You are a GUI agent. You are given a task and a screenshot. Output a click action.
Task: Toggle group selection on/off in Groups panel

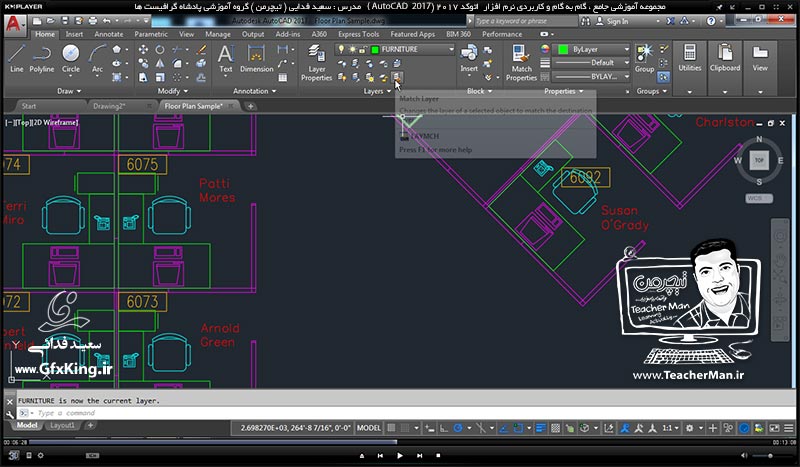tap(663, 77)
